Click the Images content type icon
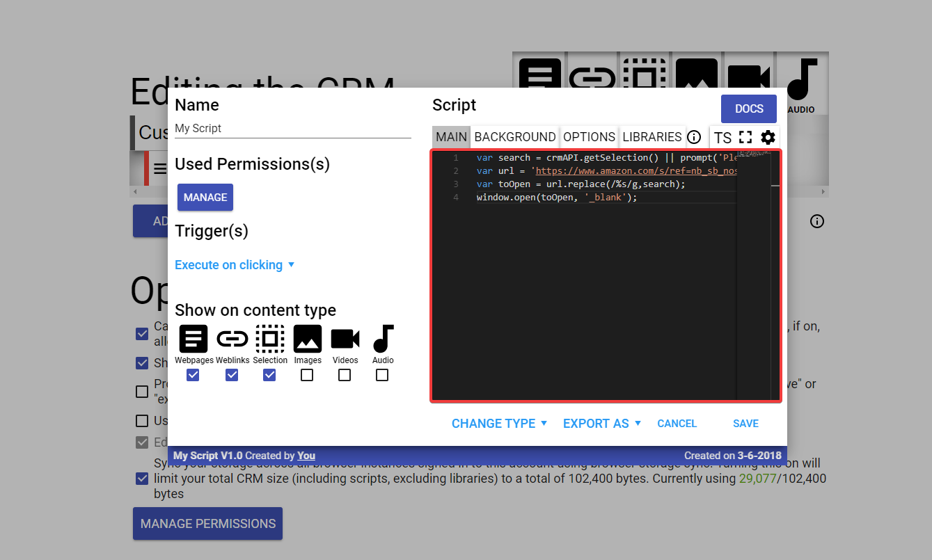The image size is (932, 560). [308, 339]
